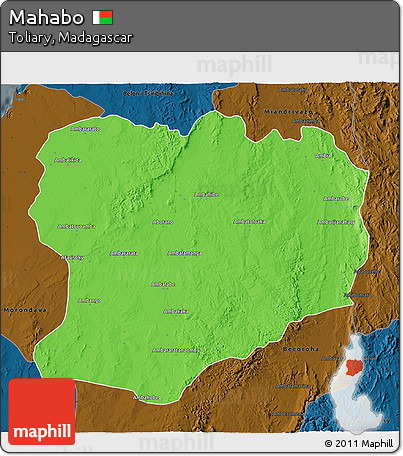
Task: Click the "Ambalamanga" town label
Action: 184,253
